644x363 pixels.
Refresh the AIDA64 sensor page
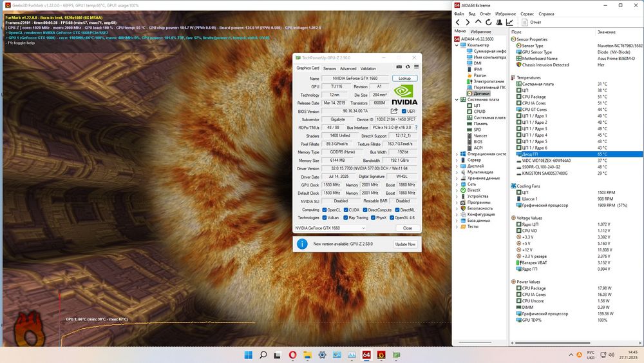488,22
